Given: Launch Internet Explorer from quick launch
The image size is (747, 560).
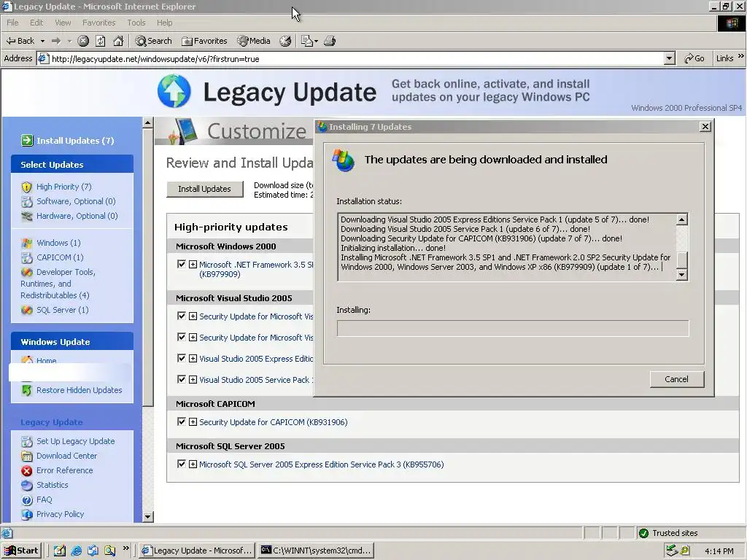Looking at the screenshot, I should [x=76, y=551].
